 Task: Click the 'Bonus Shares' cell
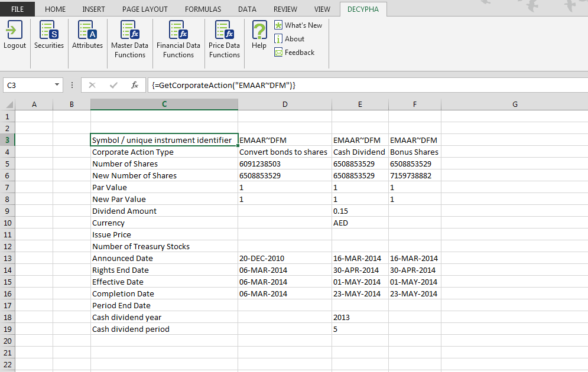[415, 152]
